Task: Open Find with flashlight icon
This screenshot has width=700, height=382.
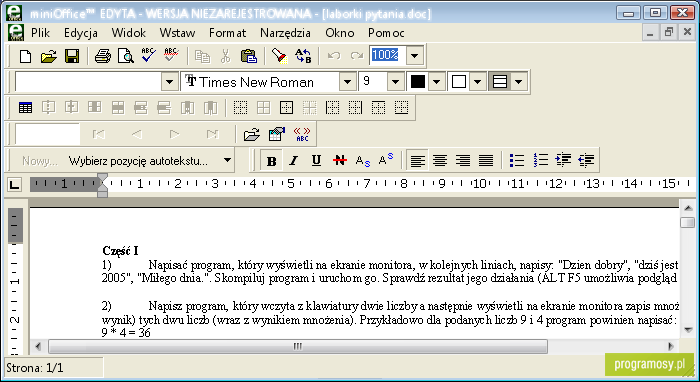Action: point(279,56)
